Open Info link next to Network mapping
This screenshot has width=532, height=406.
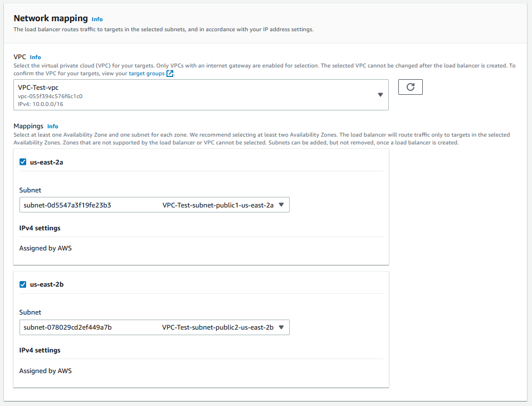pos(97,19)
